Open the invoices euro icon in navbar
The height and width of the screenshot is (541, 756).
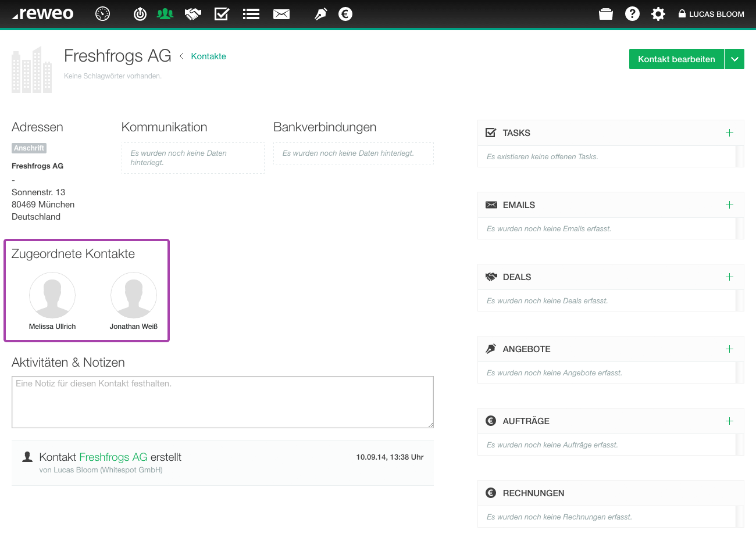coord(345,14)
